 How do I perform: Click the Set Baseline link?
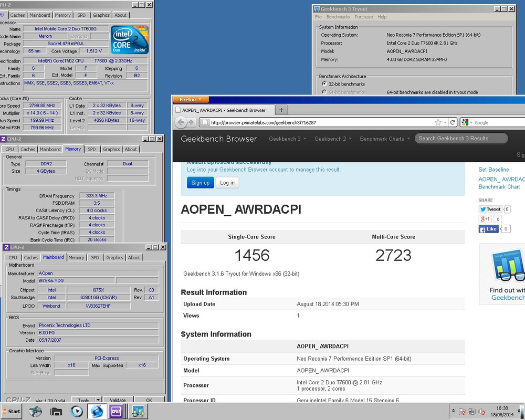(493, 170)
